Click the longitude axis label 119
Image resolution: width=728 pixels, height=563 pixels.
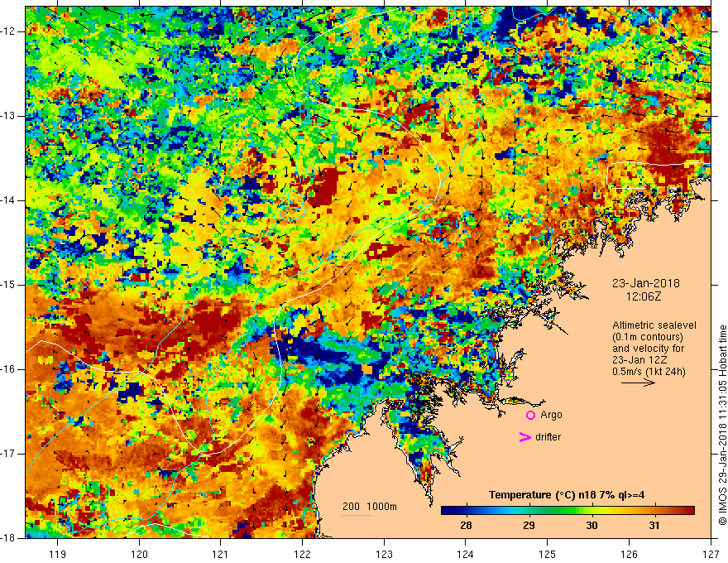(58, 554)
